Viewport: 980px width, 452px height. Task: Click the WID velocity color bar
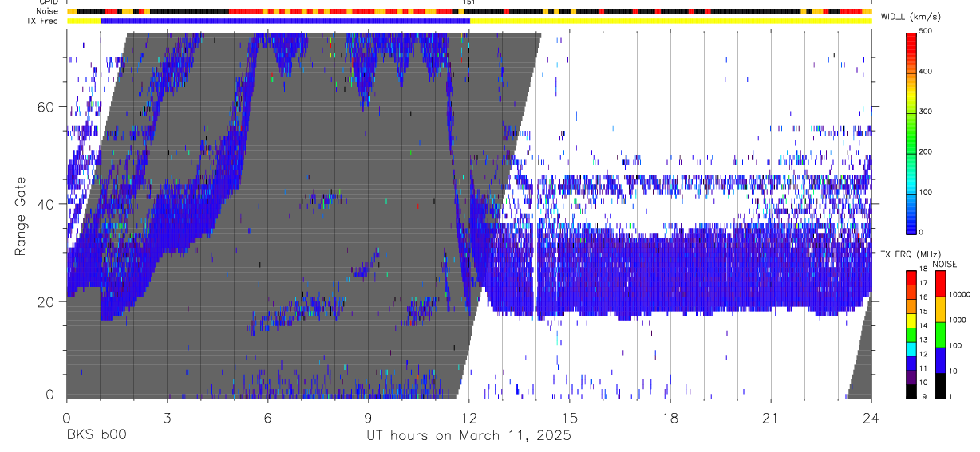pyautogui.click(x=911, y=132)
